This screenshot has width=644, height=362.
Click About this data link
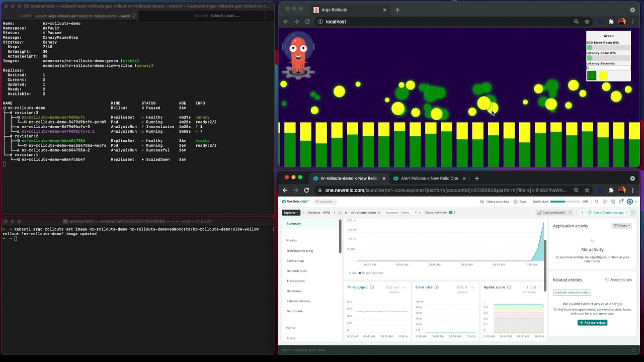(619, 280)
